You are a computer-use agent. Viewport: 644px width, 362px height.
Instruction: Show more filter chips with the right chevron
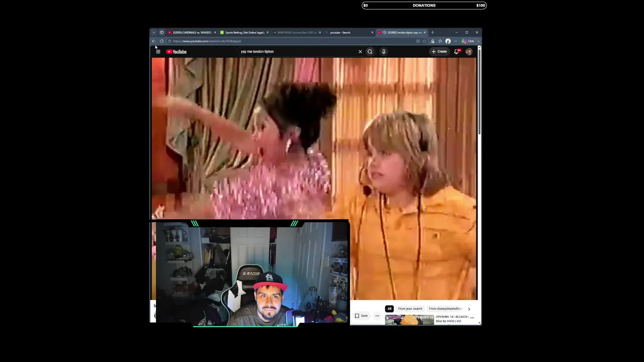pos(469,309)
